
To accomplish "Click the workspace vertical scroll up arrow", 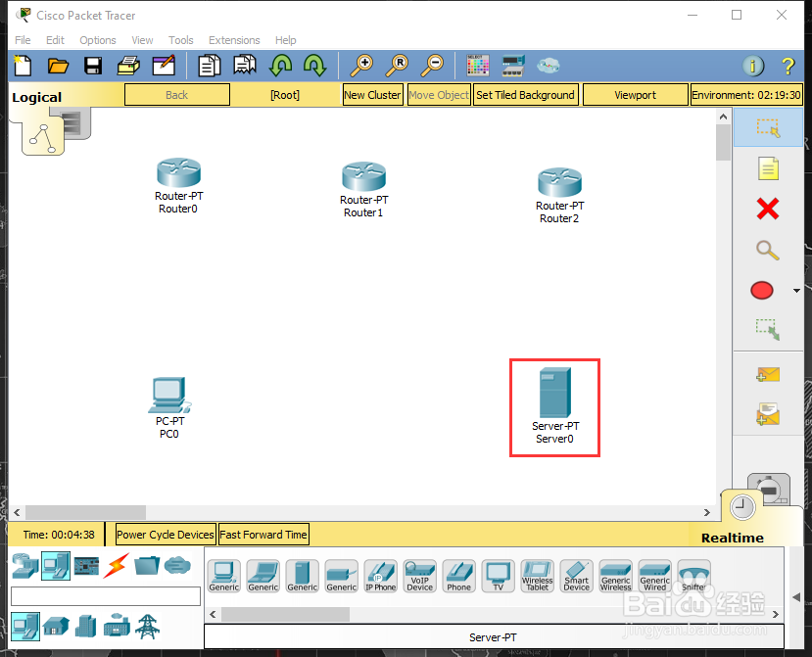I will click(724, 117).
